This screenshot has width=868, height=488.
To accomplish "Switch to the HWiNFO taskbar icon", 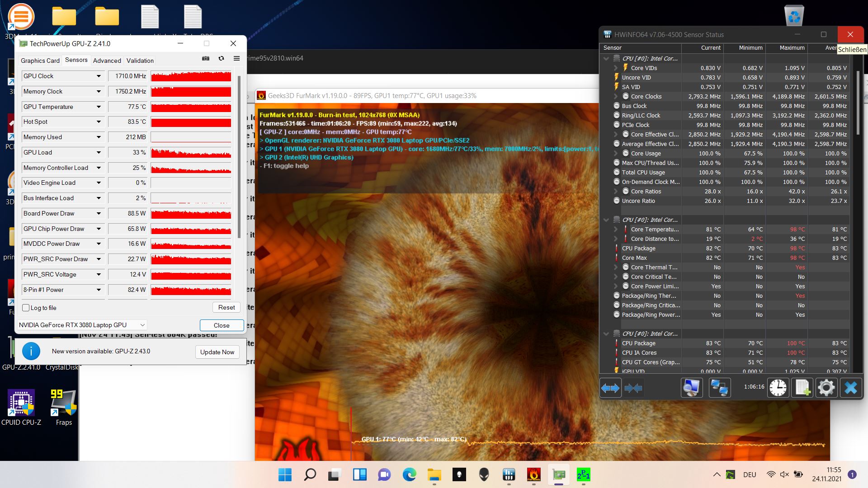I will click(x=509, y=475).
